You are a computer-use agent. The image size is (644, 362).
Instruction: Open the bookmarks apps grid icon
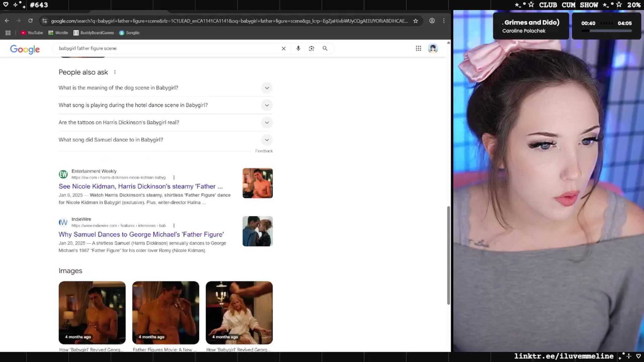pyautogui.click(x=8, y=33)
